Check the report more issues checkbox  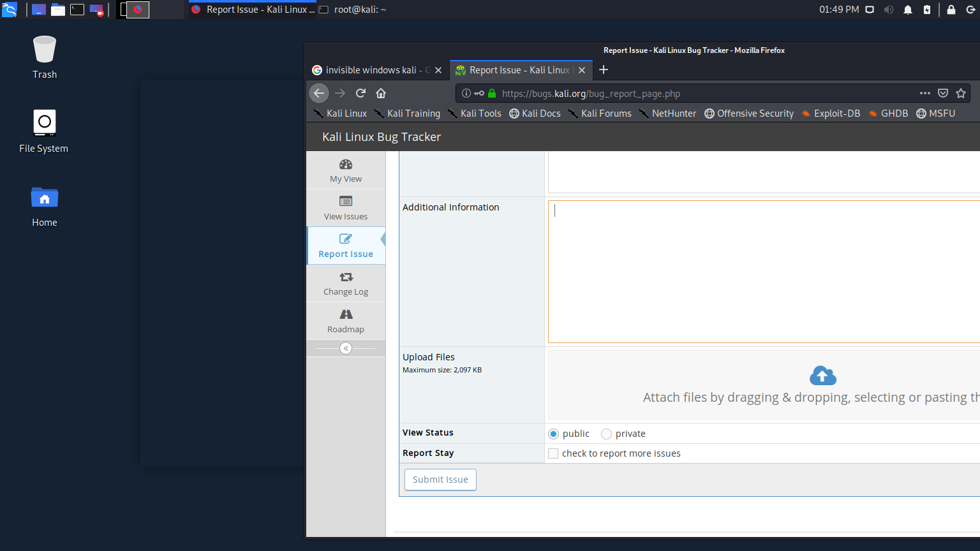tap(553, 453)
